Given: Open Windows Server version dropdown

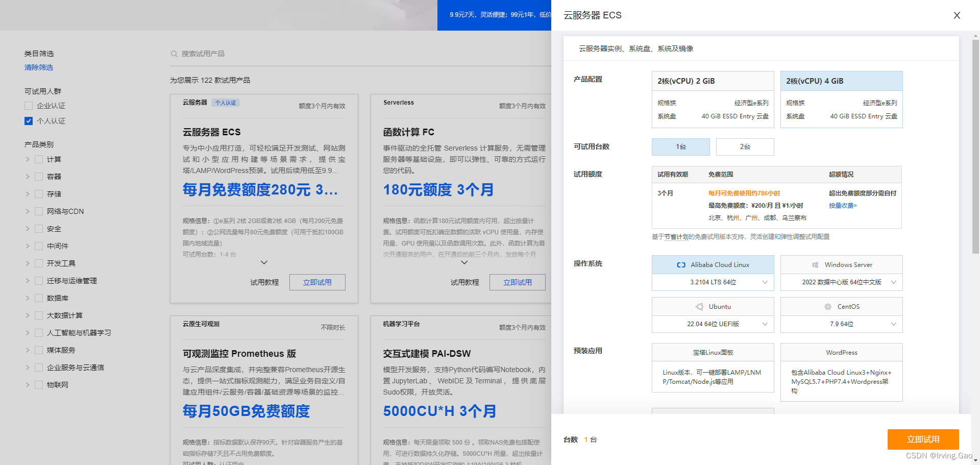Looking at the screenshot, I should (842, 282).
